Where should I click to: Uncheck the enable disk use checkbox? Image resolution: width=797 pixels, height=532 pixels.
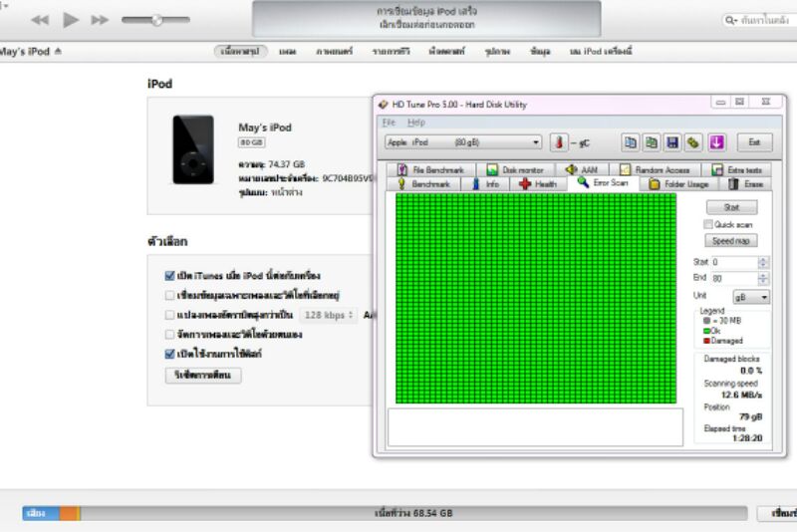[x=169, y=354]
